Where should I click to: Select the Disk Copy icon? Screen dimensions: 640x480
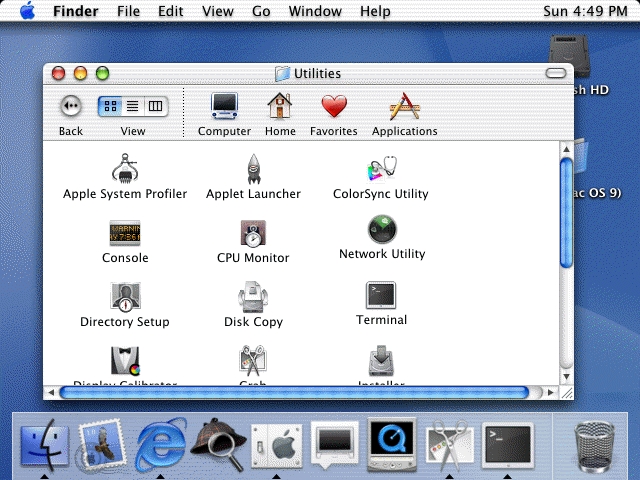[x=253, y=298]
